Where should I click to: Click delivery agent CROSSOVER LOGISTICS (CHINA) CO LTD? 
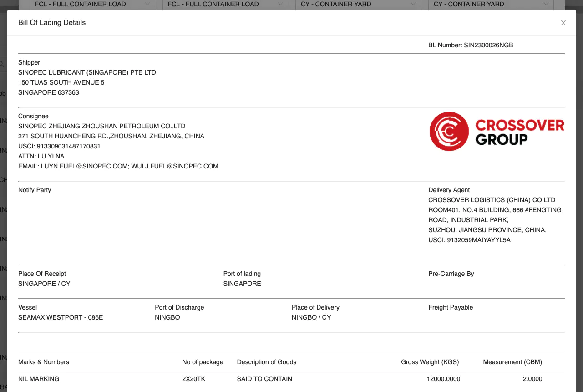(492, 200)
